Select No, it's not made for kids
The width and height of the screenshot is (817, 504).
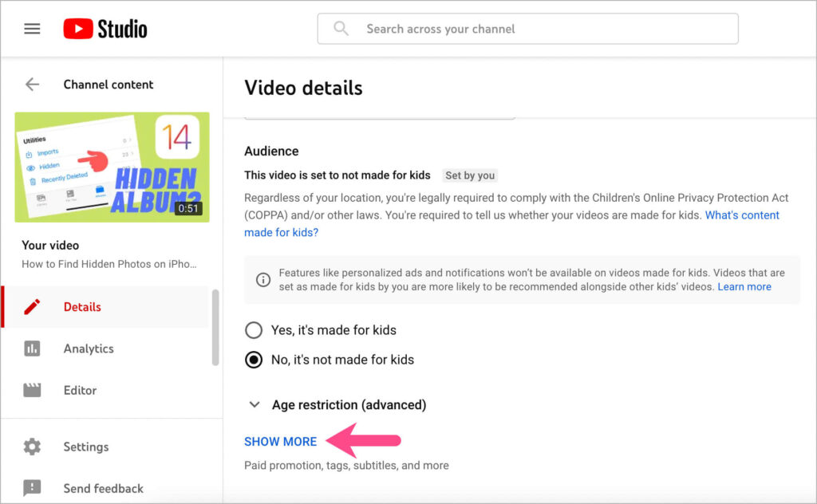[x=253, y=360]
